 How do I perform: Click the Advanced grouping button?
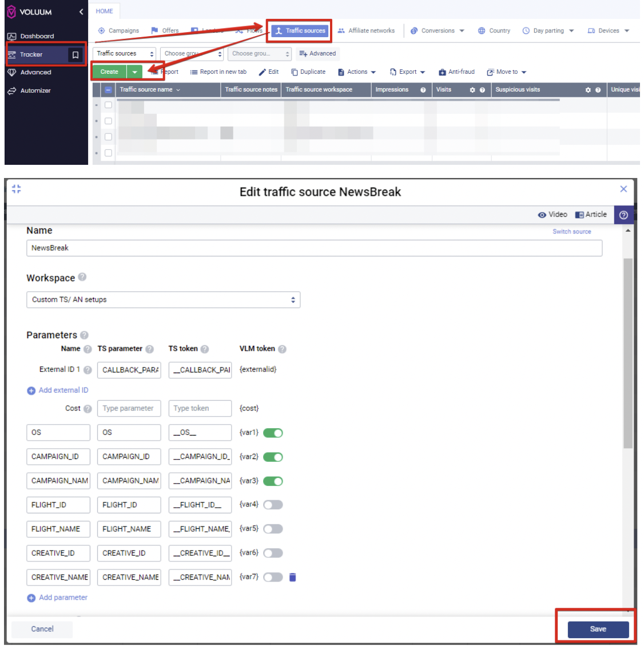317,54
